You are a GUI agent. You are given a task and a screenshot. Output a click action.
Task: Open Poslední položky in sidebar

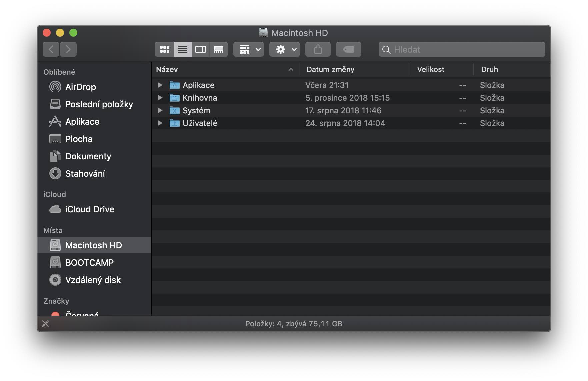point(95,104)
